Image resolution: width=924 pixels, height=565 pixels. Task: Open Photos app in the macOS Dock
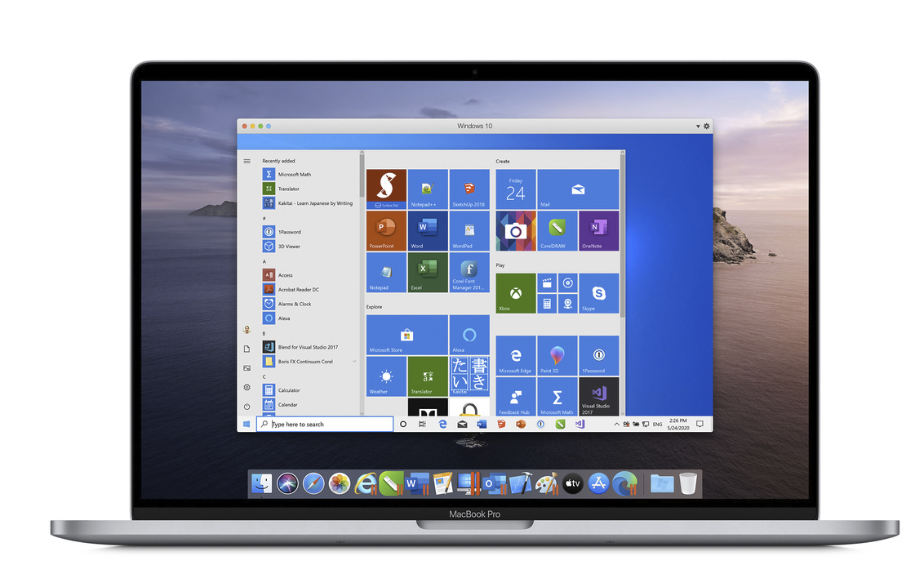coord(340,483)
